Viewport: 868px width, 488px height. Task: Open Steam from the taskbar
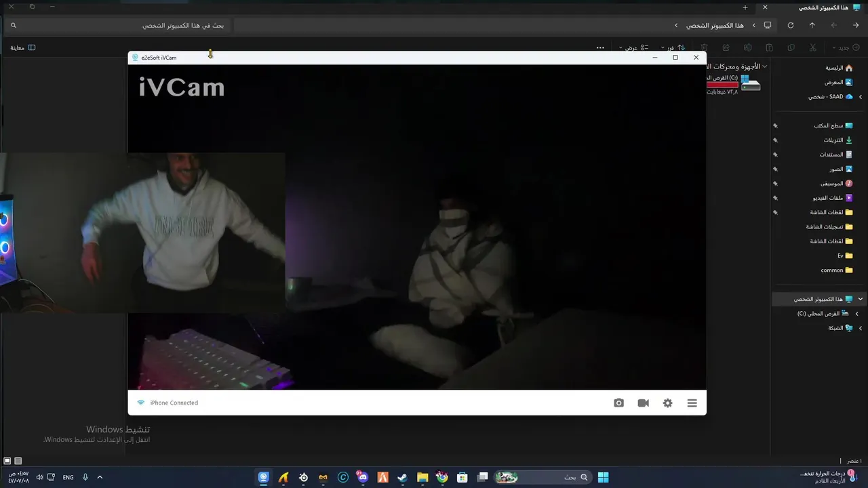click(x=402, y=477)
